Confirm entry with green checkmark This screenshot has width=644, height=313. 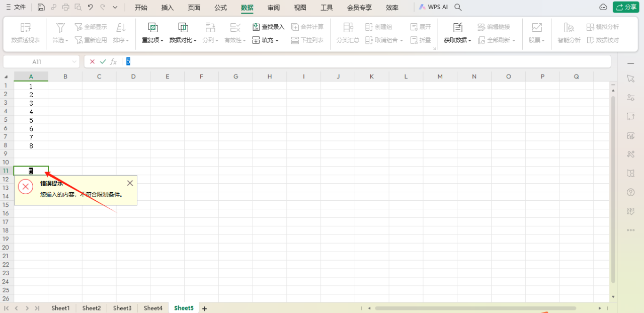103,61
